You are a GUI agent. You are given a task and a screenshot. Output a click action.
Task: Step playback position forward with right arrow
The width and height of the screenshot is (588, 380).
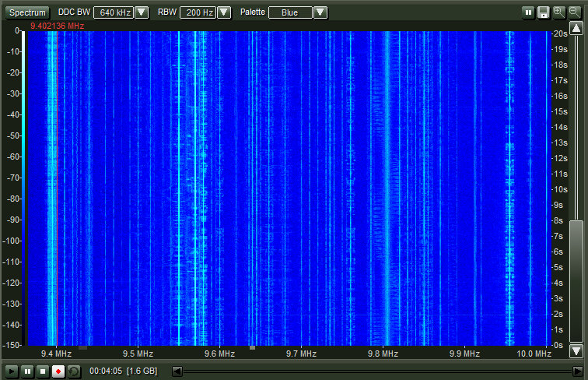(x=578, y=371)
